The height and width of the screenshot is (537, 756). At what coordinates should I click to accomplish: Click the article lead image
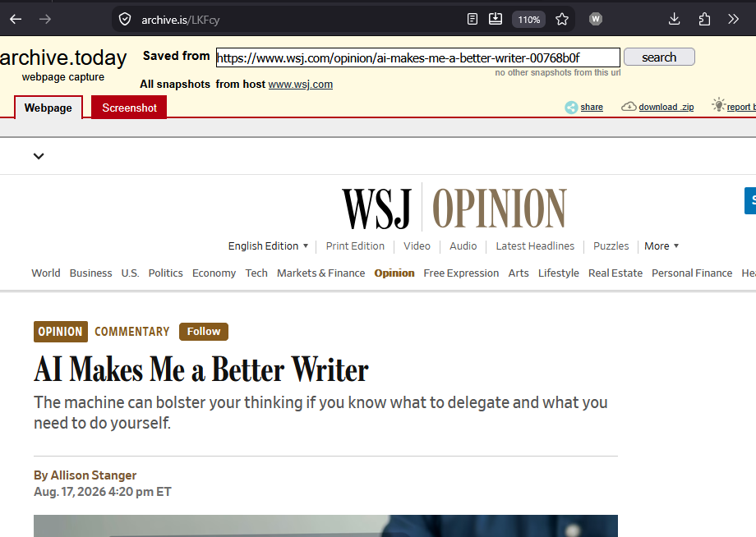325,526
